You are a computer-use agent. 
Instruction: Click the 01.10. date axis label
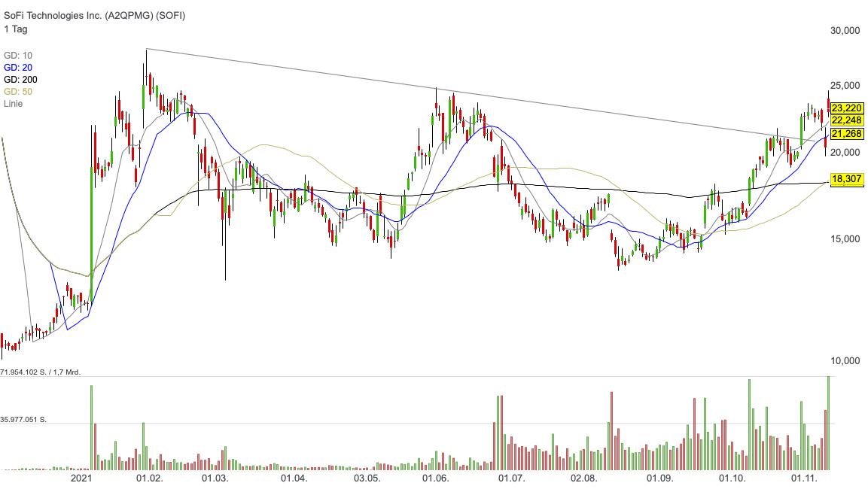[x=732, y=478]
